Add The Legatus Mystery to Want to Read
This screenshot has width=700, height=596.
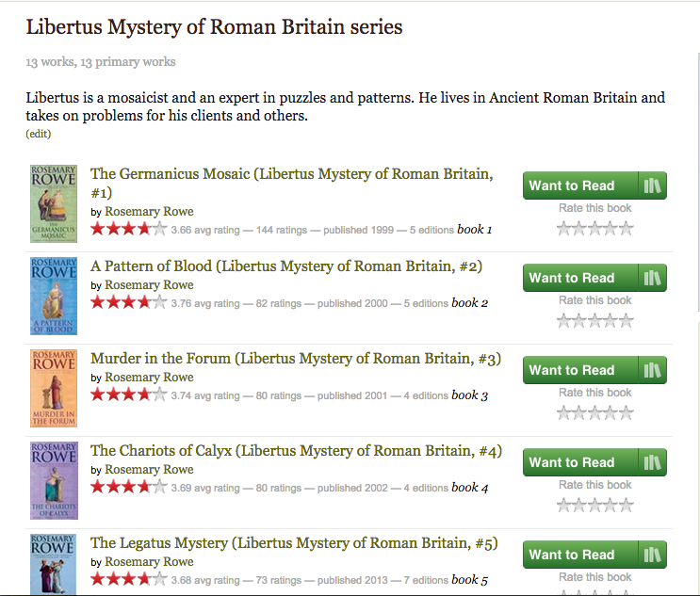click(572, 555)
